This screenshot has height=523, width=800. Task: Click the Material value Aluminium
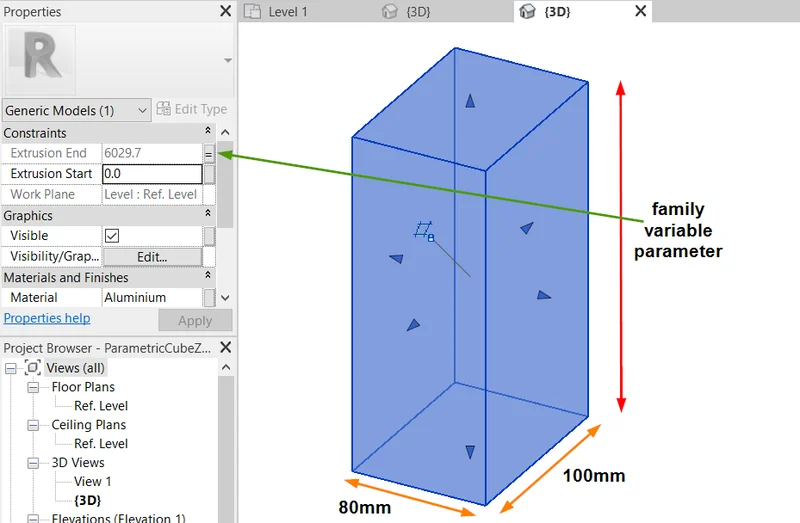point(135,297)
